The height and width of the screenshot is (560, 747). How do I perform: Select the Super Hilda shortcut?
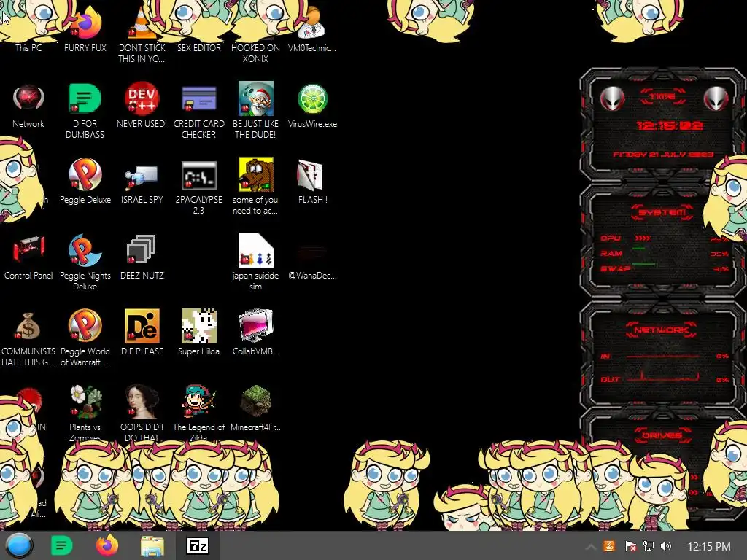coord(198,332)
